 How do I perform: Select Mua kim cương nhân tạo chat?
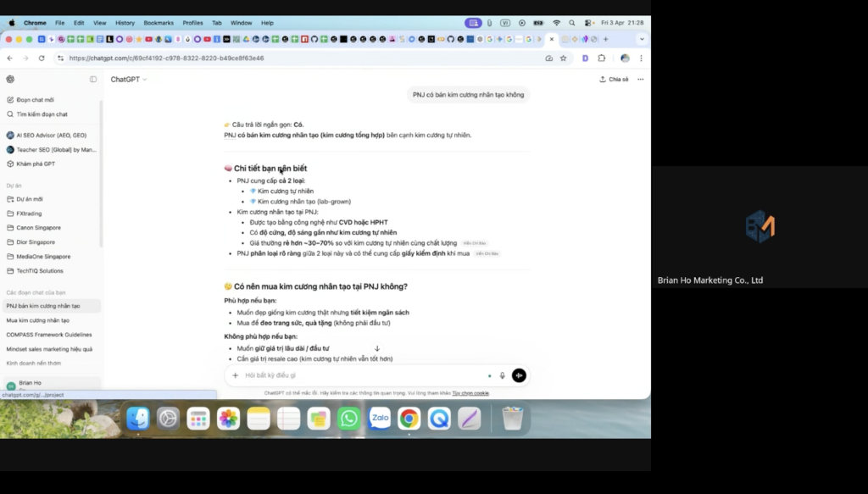(37, 320)
